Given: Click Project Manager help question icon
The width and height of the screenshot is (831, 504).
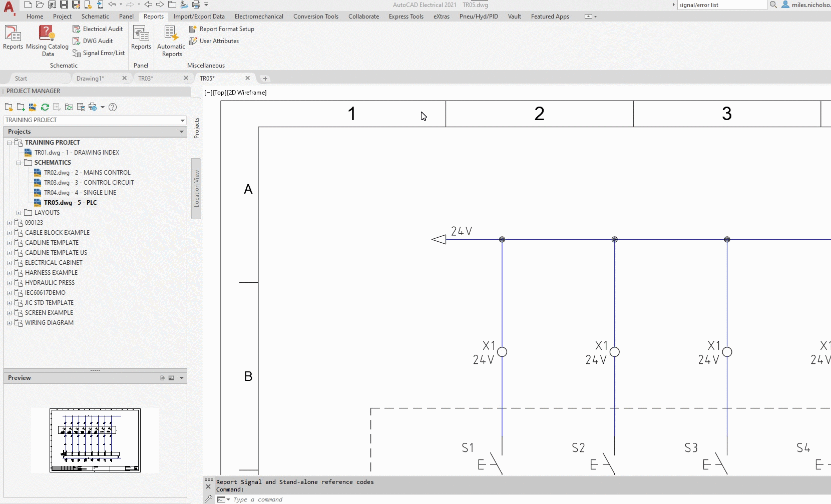Looking at the screenshot, I should pyautogui.click(x=113, y=107).
